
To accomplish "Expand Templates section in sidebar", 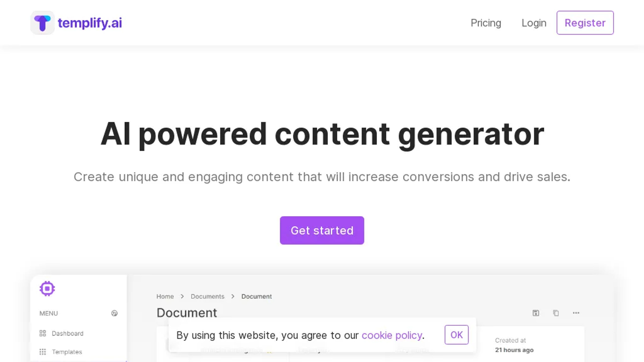I will click(x=66, y=352).
